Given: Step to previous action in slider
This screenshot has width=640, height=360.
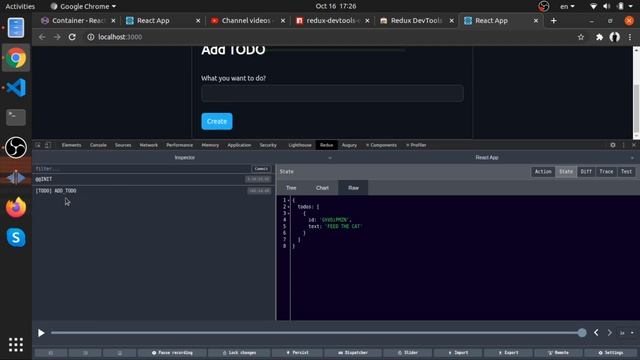Looking at the screenshot, I should [596, 333].
